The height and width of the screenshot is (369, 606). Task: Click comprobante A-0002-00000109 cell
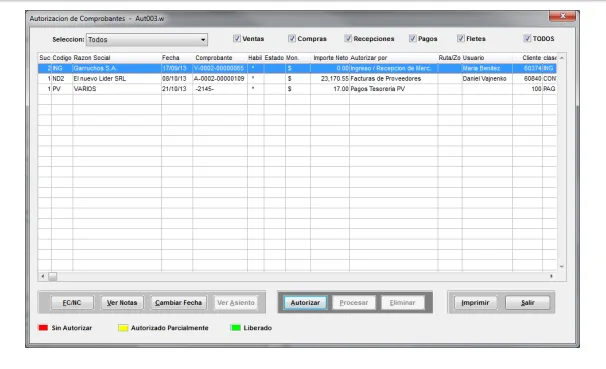point(220,78)
